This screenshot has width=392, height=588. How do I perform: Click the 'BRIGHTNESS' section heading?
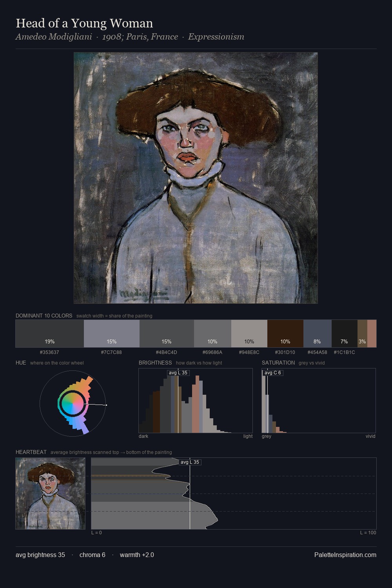(x=155, y=363)
